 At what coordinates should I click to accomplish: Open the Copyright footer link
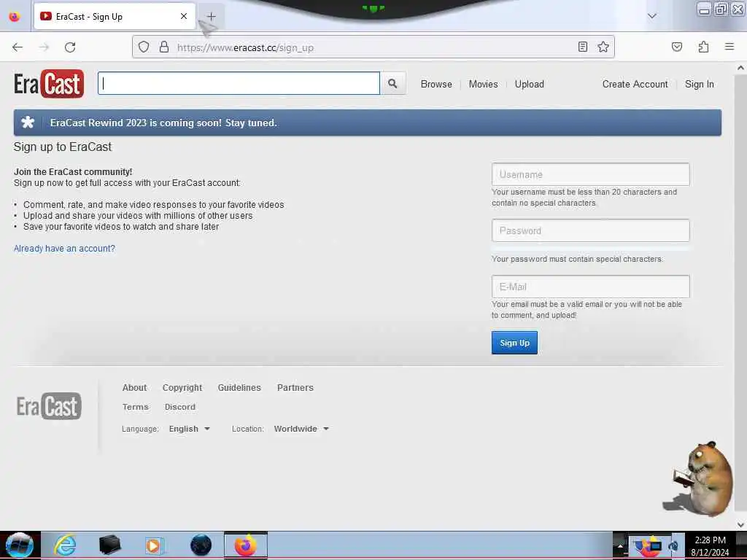click(x=182, y=388)
